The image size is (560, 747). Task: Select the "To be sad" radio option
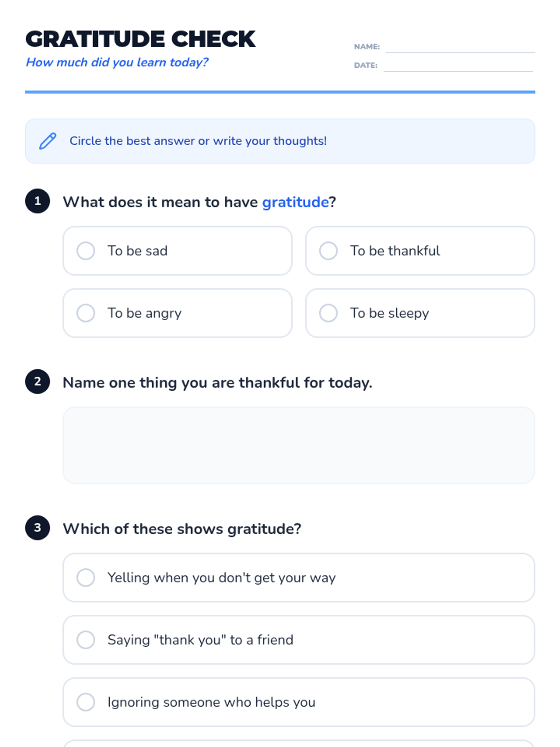86,251
